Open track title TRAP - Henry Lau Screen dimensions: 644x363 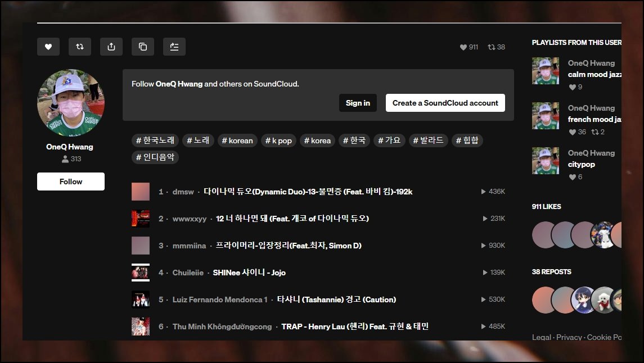pyautogui.click(x=355, y=326)
